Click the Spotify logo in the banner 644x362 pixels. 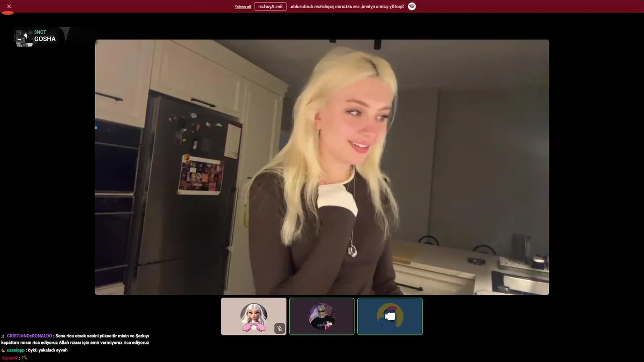(x=412, y=7)
